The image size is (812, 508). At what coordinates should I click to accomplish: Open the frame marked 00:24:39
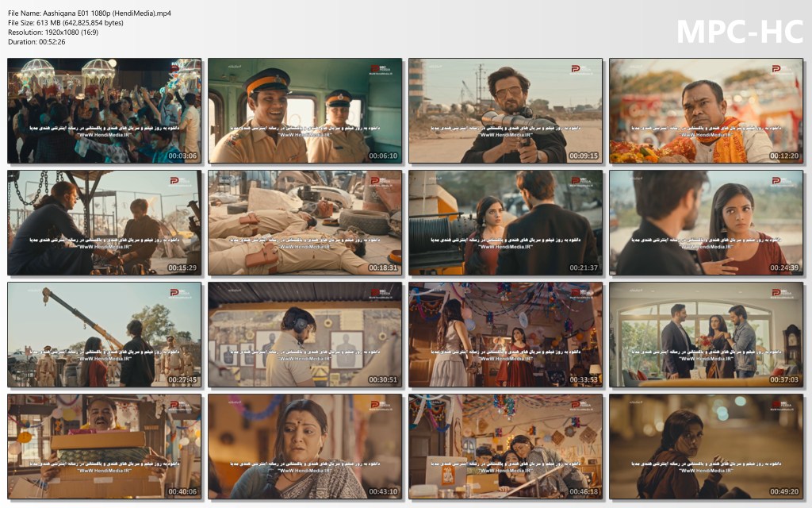tap(707, 223)
